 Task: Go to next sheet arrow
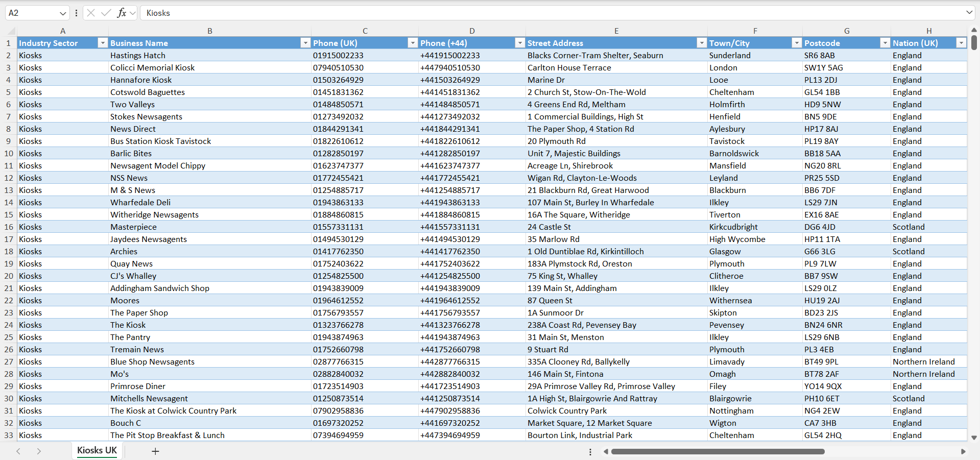pos(39,451)
